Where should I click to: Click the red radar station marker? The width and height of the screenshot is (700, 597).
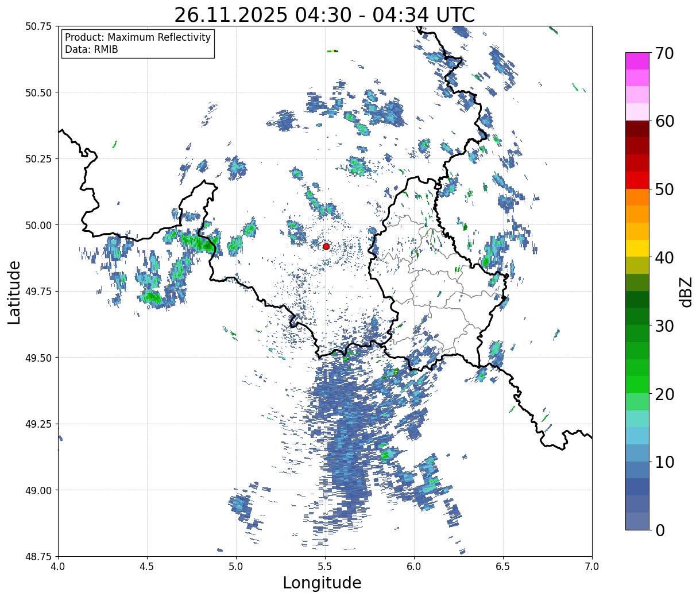point(326,246)
